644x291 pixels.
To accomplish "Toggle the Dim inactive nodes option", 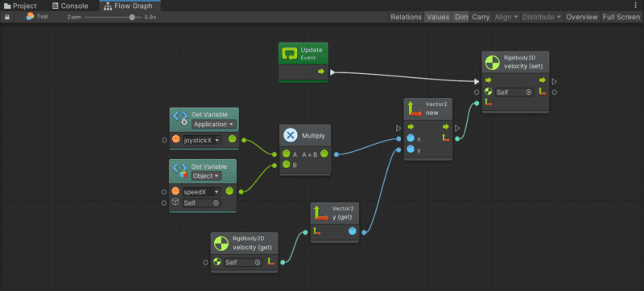I will coord(460,17).
